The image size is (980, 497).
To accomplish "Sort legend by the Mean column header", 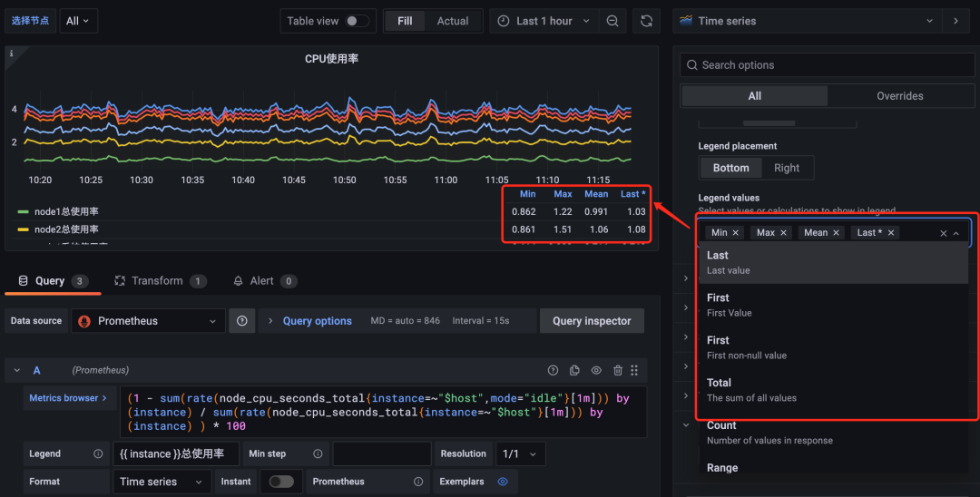I will point(596,194).
